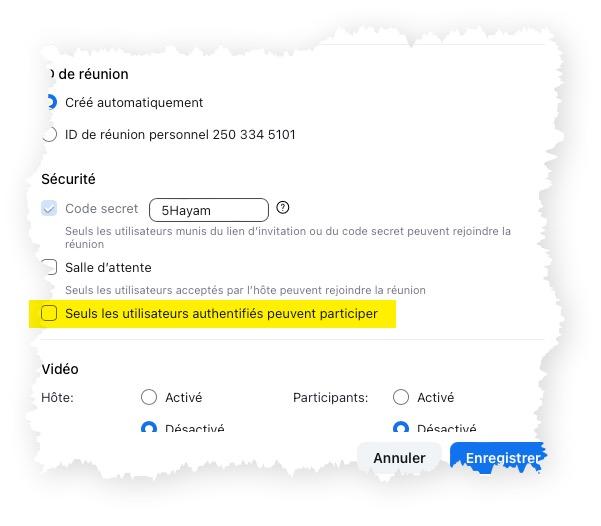Image resolution: width=601 pixels, height=526 pixels.
Task: Click the "Seuls les utilisateurs authentifiés" label text
Action: 221,313
